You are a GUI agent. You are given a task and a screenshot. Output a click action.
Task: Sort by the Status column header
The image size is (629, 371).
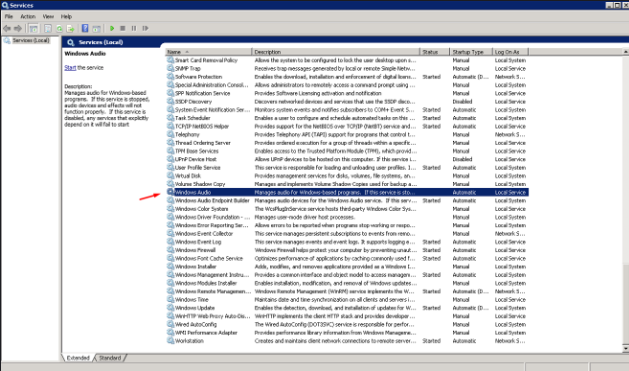tap(434, 52)
